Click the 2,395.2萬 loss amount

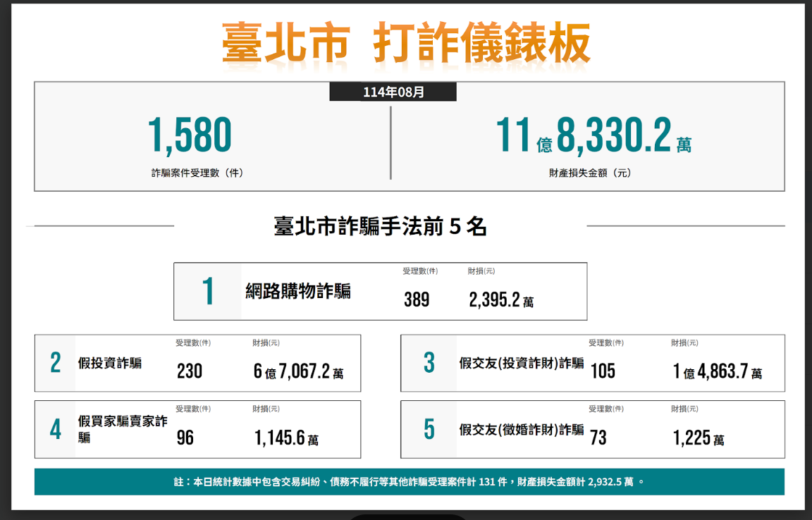[500, 301]
